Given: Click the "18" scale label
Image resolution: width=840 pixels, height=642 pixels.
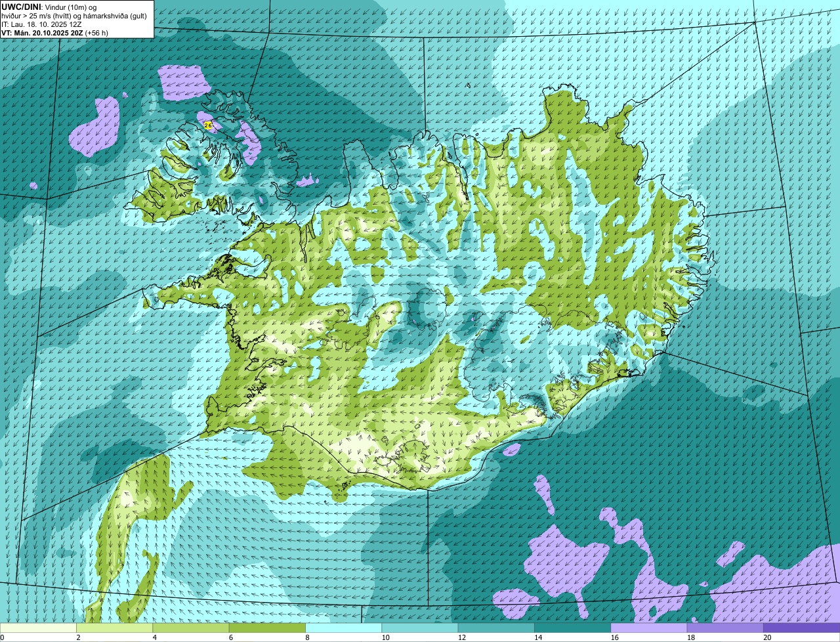Looking at the screenshot, I should tap(690, 637).
